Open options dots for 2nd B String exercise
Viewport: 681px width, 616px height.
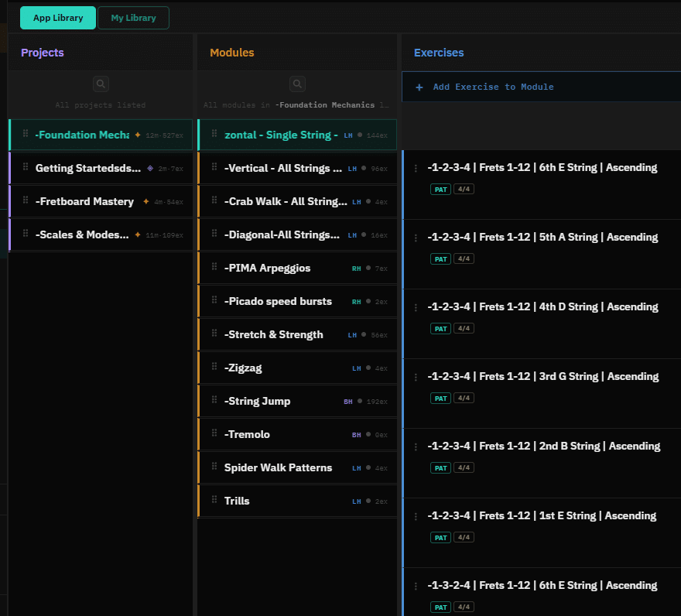tap(416, 447)
